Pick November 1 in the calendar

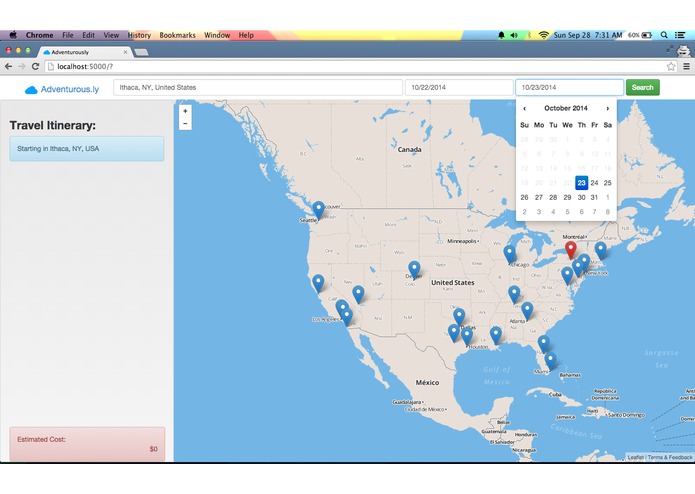tap(608, 198)
